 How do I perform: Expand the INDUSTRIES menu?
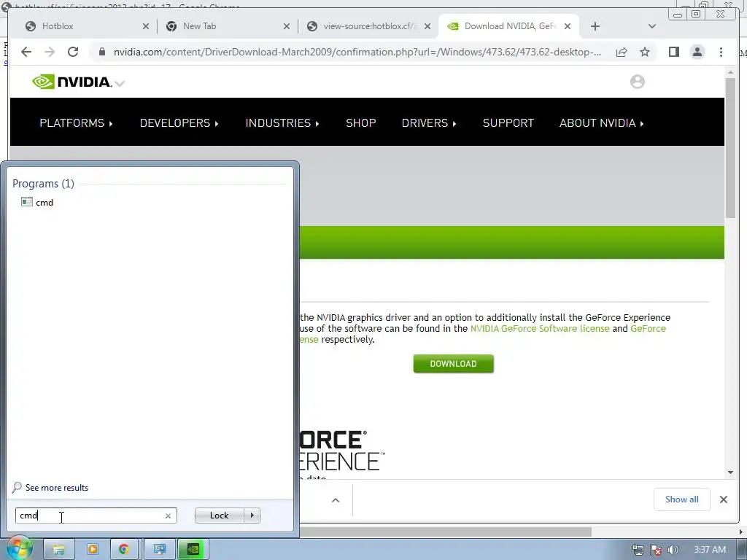click(x=282, y=122)
